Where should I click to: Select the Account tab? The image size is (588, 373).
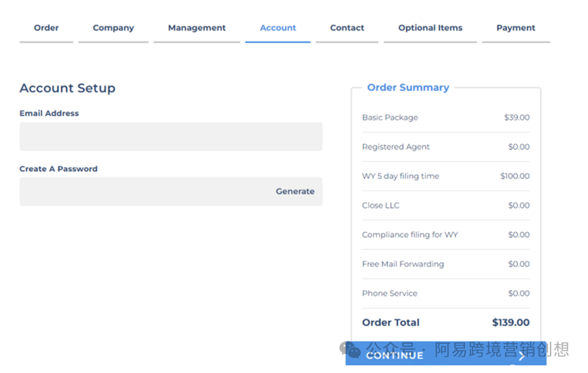coord(278,28)
